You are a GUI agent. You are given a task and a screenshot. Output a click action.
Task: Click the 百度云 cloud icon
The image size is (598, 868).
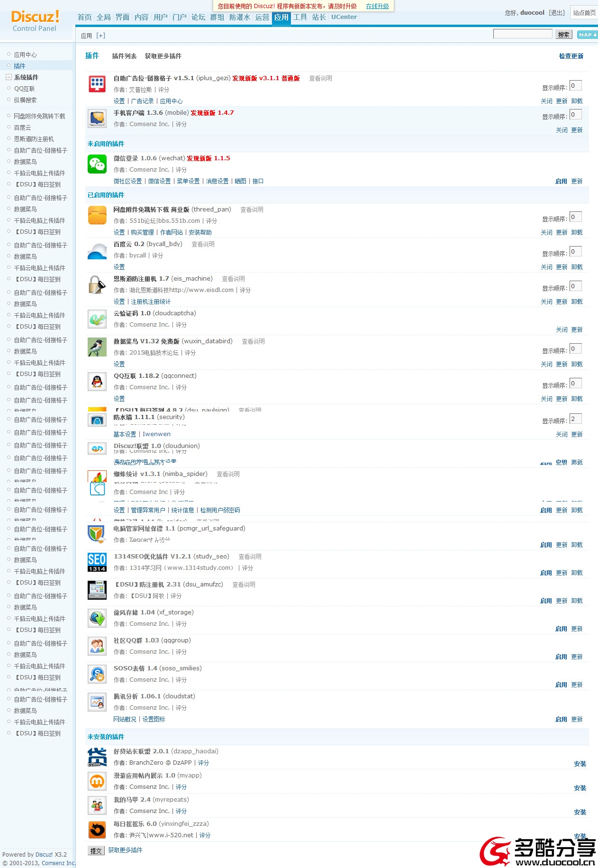(97, 250)
